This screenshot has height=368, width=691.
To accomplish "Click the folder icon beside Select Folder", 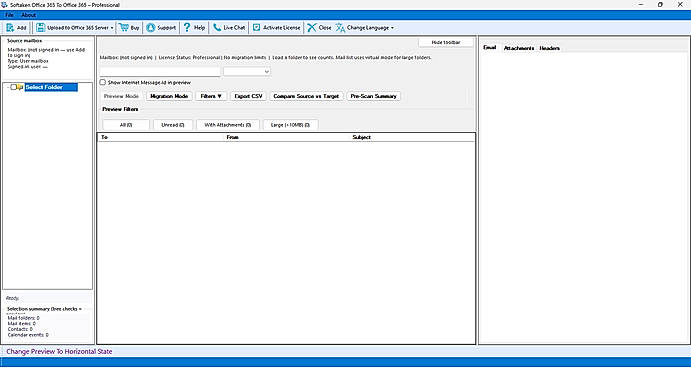I will (x=20, y=87).
